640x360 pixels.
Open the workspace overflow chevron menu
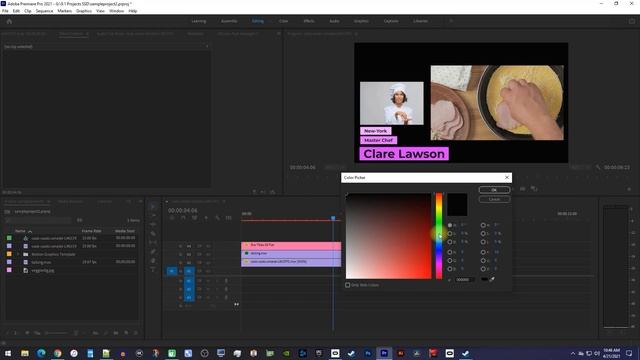tap(451, 21)
